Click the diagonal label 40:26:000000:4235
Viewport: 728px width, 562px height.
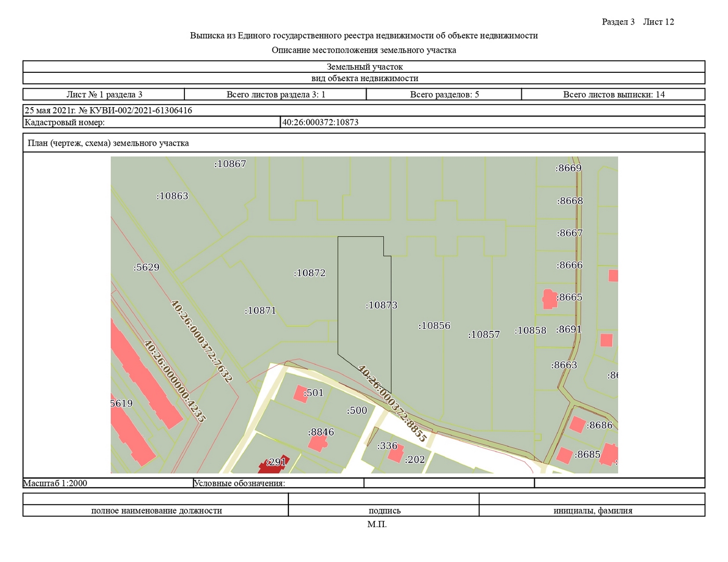click(x=174, y=380)
